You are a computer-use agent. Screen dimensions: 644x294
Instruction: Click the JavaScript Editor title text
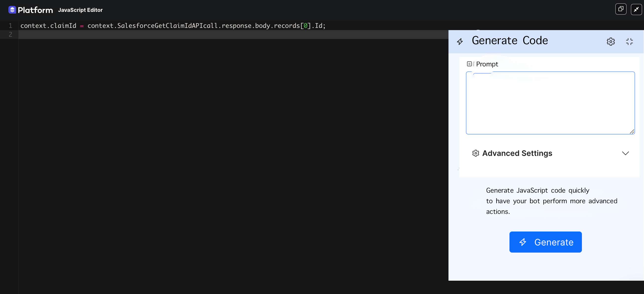(80, 10)
